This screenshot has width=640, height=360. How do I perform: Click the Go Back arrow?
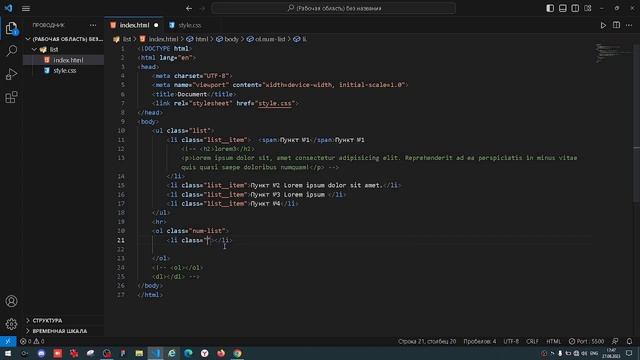[x=189, y=8]
